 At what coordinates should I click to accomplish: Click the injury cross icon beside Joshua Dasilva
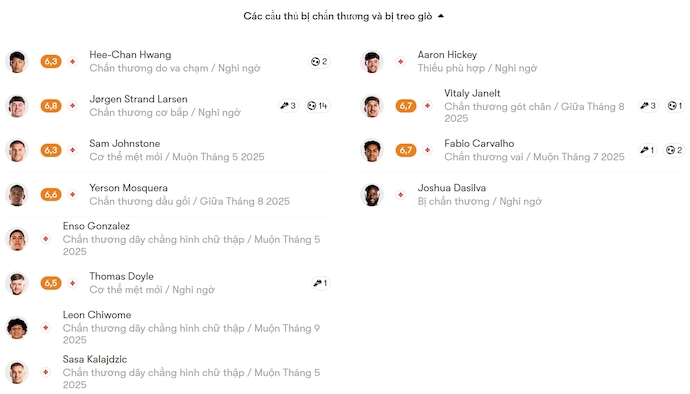[x=400, y=195]
